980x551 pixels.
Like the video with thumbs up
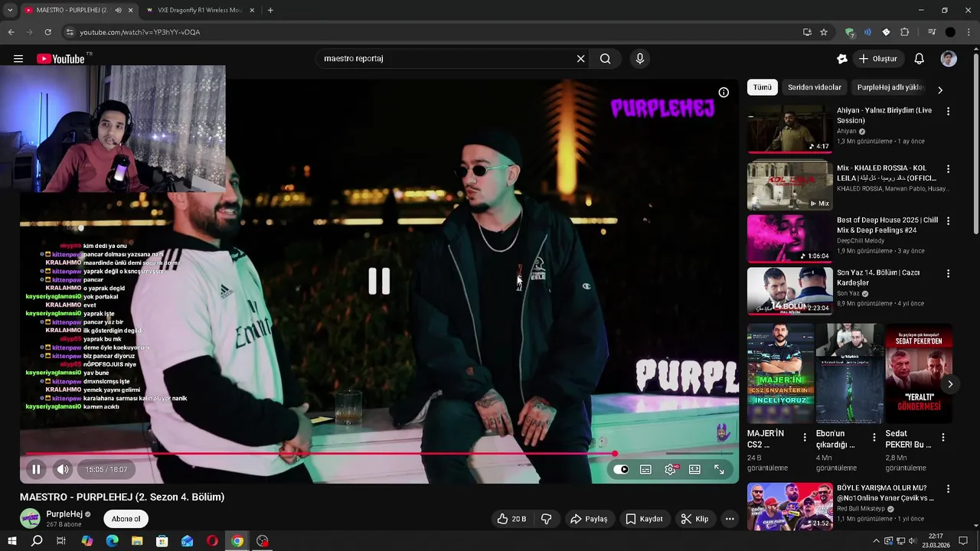coord(511,519)
